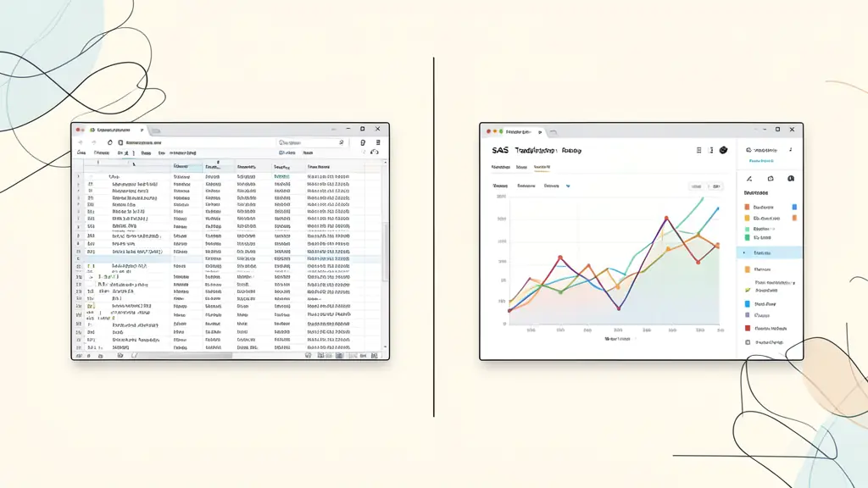The width and height of the screenshot is (868, 488).
Task: Open second tab under the SAS title
Action: pos(521,167)
